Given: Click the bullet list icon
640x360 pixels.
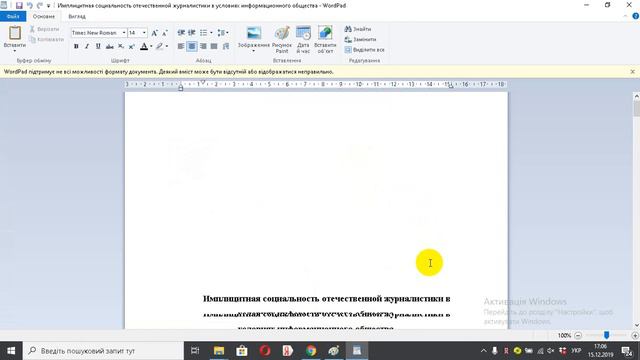Looking at the screenshot, I should 203,33.
